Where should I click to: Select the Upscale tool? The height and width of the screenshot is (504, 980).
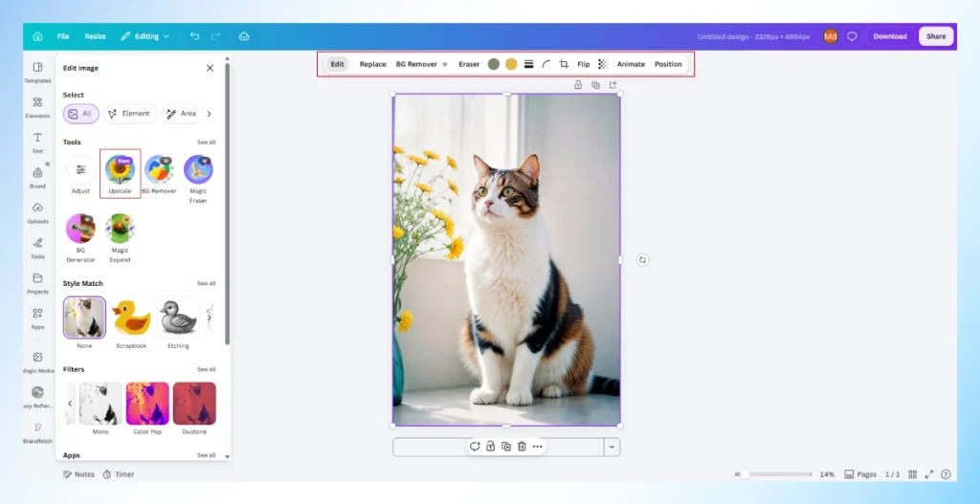point(120,174)
